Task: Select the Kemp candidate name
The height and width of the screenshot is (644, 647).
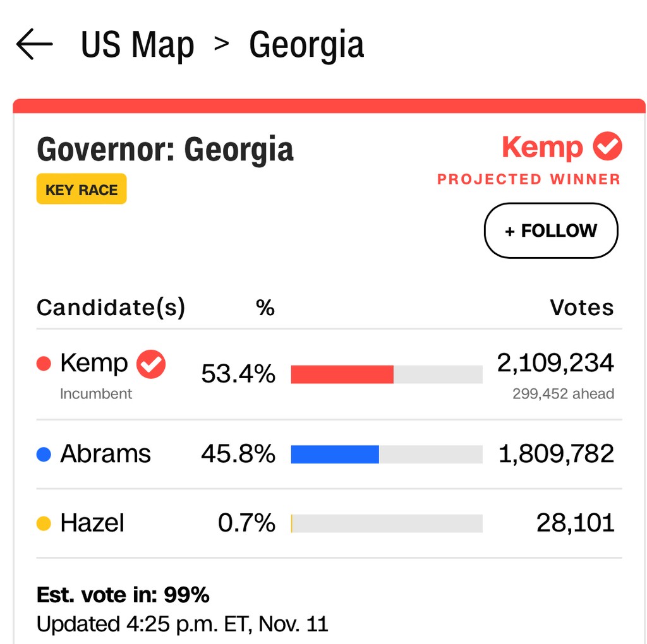Action: coord(94,364)
